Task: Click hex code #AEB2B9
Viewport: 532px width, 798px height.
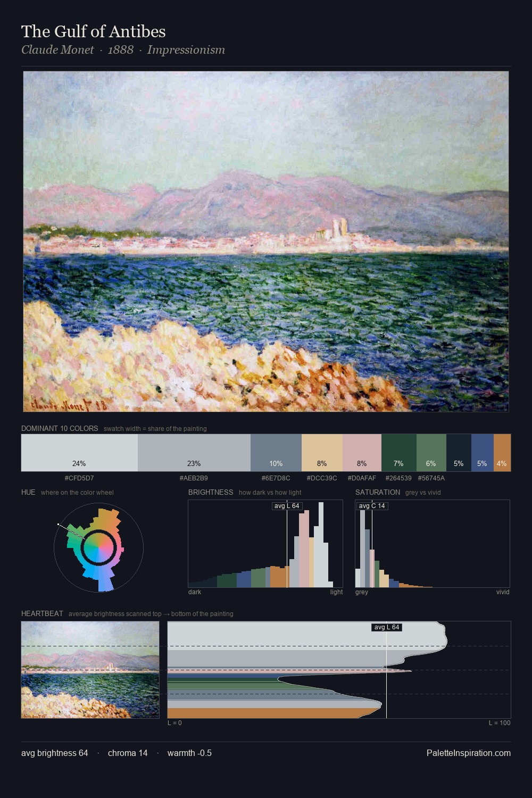Action: coord(194,478)
